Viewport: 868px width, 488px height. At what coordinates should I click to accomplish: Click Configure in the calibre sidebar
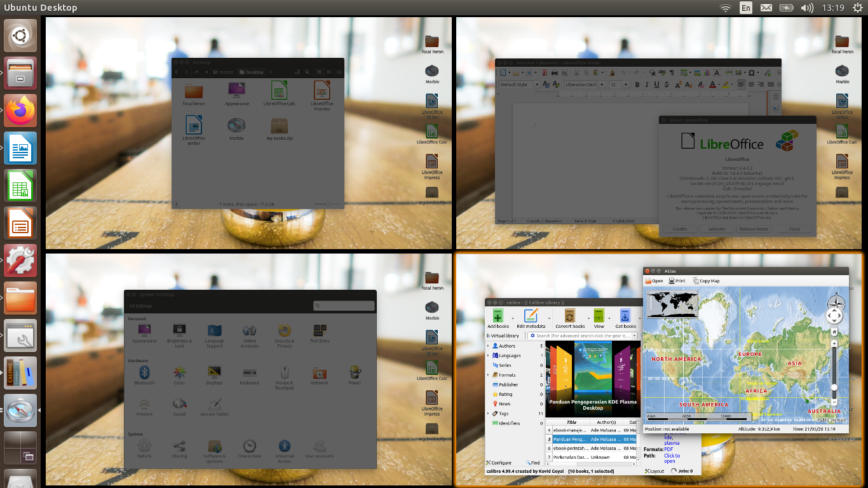(499, 463)
